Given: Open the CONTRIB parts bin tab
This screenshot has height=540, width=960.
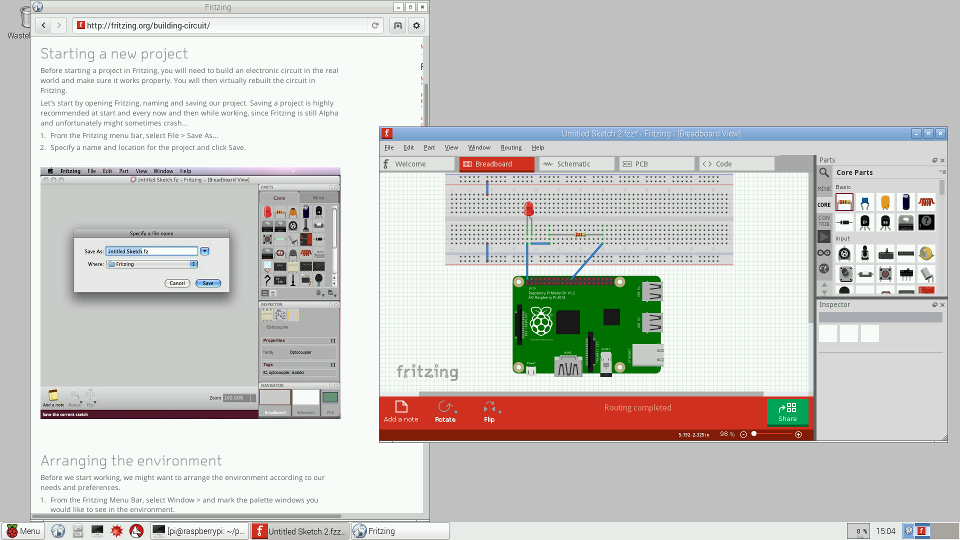Looking at the screenshot, I should 824,220.
